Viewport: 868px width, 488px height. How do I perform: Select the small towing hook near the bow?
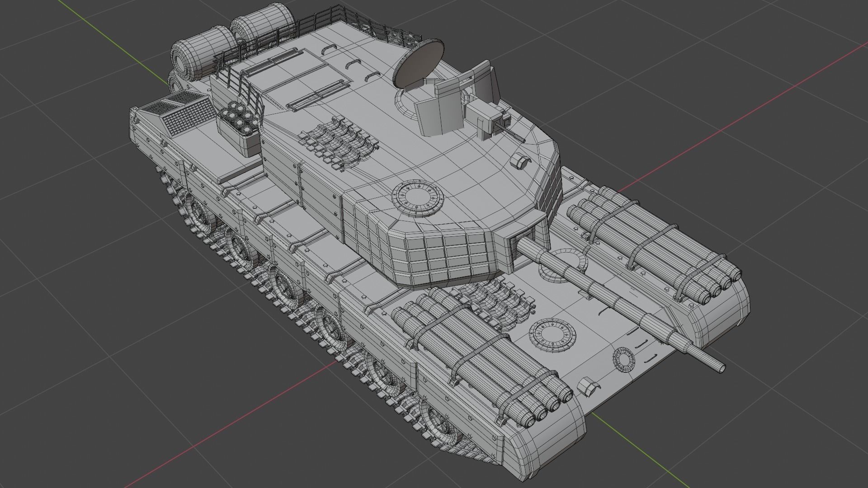[588, 384]
